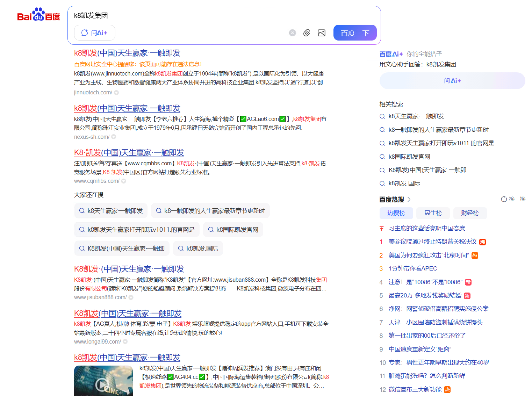Screen dimensions: 532x396
Task: Click the 热 badge beside 北京时间 item
Action: (x=475, y=255)
